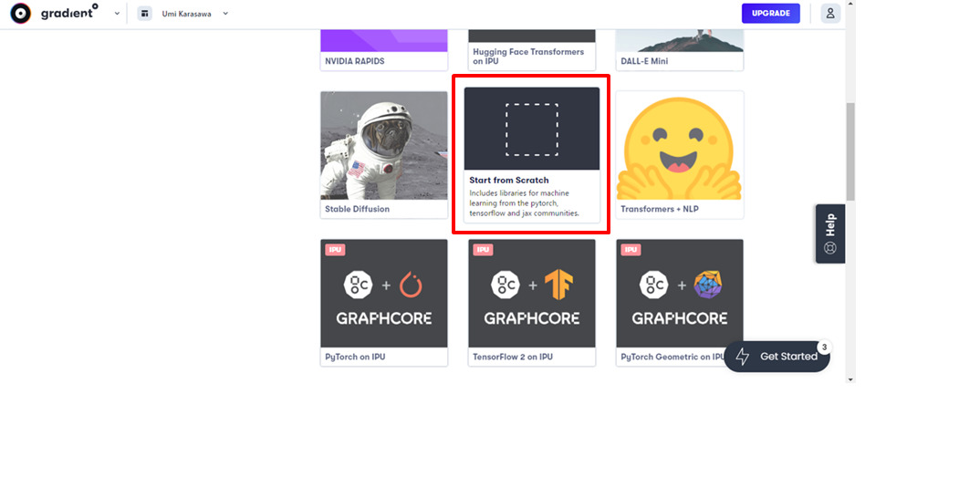This screenshot has width=980, height=477.
Task: Click the scrollbar down arrow
Action: tap(850, 379)
